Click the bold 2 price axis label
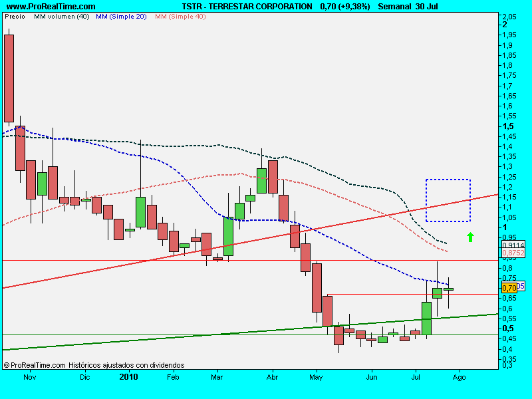 point(505,25)
